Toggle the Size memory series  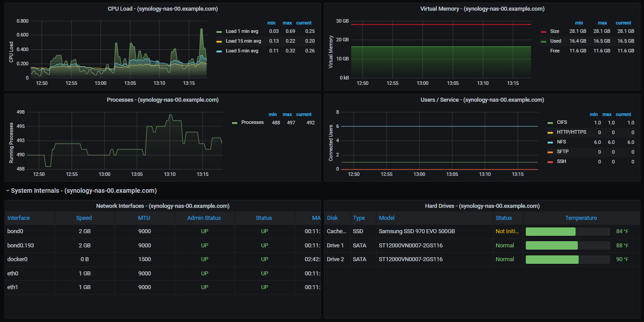click(x=555, y=32)
